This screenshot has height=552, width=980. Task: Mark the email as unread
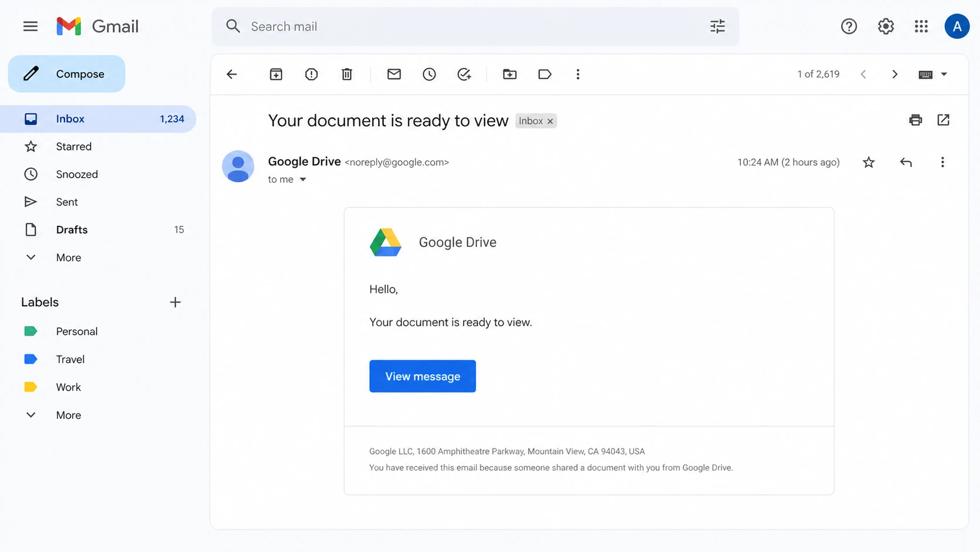[x=394, y=74]
